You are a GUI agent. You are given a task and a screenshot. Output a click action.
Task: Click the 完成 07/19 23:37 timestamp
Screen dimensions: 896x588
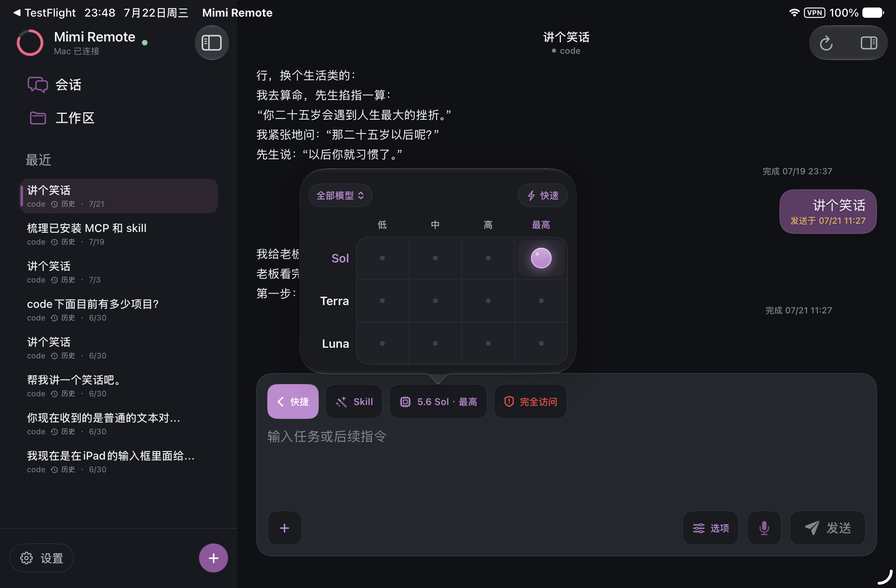[x=797, y=171]
